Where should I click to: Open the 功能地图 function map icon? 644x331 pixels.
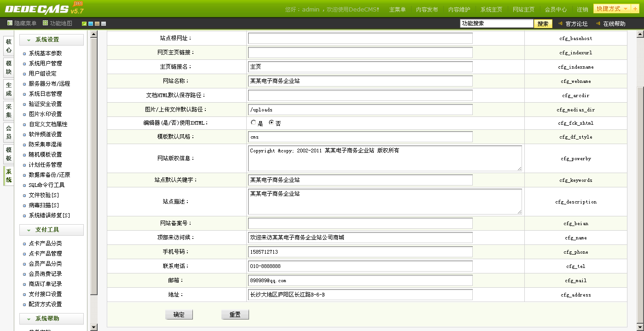click(45, 23)
